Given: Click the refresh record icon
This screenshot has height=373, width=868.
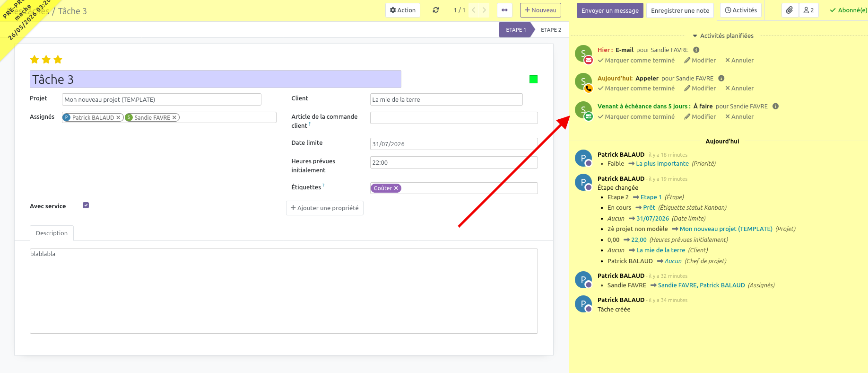Looking at the screenshot, I should click(x=436, y=10).
